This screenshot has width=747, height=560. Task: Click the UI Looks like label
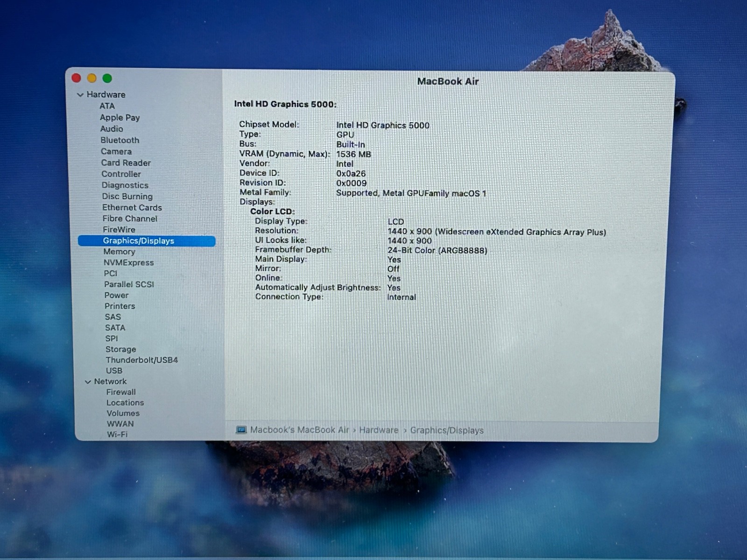tap(281, 240)
